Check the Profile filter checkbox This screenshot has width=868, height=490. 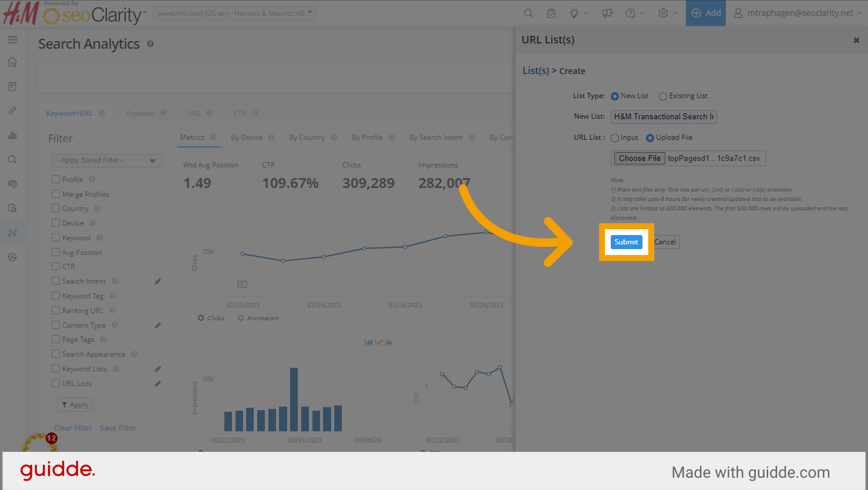pos(56,179)
